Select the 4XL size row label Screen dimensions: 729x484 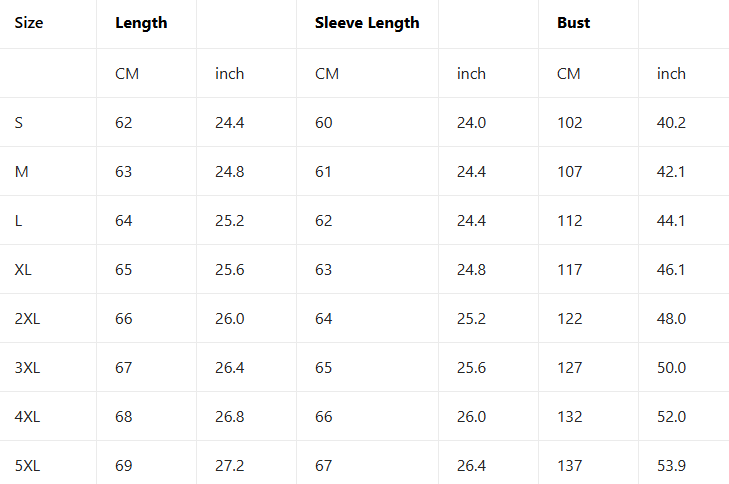[28, 417]
